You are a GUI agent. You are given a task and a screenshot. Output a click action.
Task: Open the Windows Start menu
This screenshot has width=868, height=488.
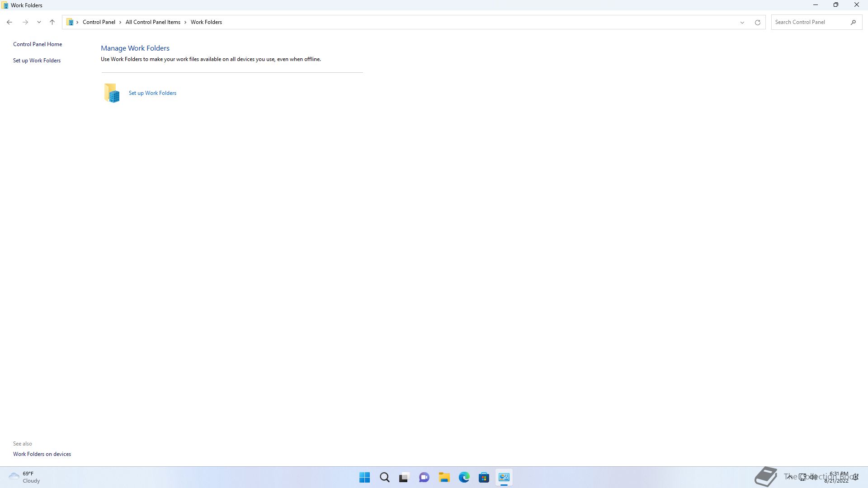coord(364,478)
